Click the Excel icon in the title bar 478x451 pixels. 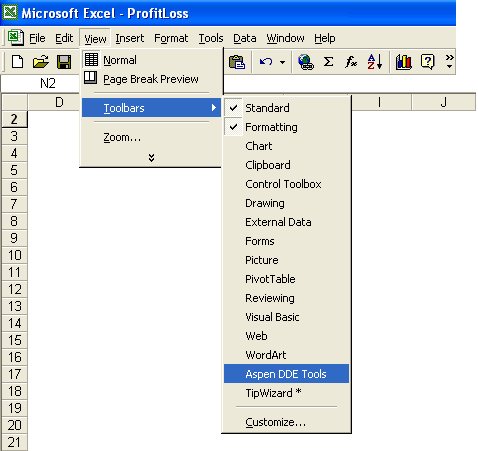click(10, 13)
